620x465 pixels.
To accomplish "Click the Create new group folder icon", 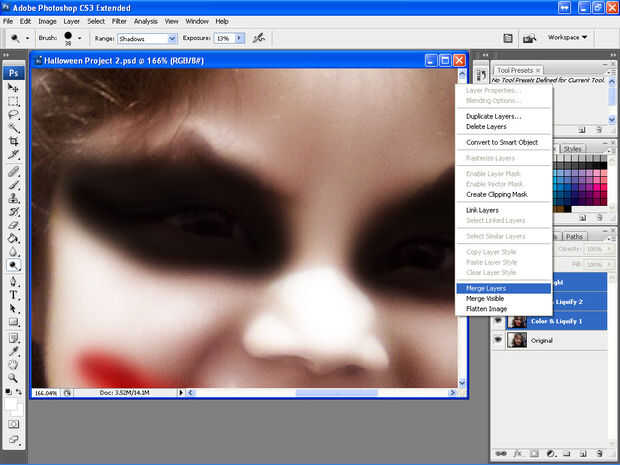I will 567,453.
